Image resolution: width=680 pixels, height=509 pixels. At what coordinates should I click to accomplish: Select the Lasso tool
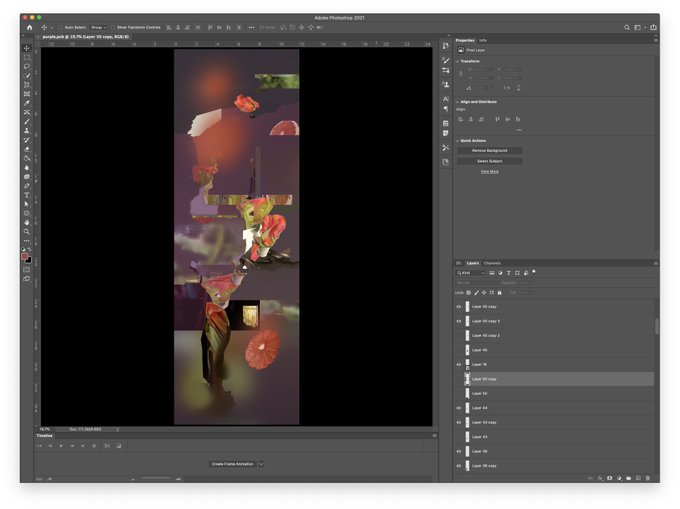(27, 66)
